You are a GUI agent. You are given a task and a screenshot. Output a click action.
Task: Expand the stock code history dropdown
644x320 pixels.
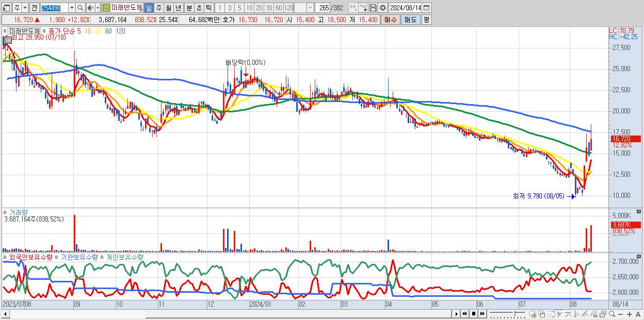[72, 8]
